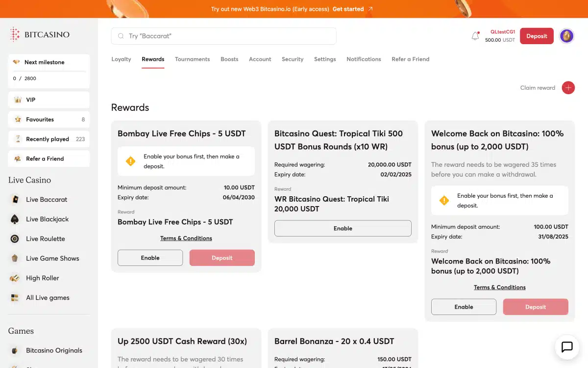
Task: Open the Settings tab
Action: [325, 59]
